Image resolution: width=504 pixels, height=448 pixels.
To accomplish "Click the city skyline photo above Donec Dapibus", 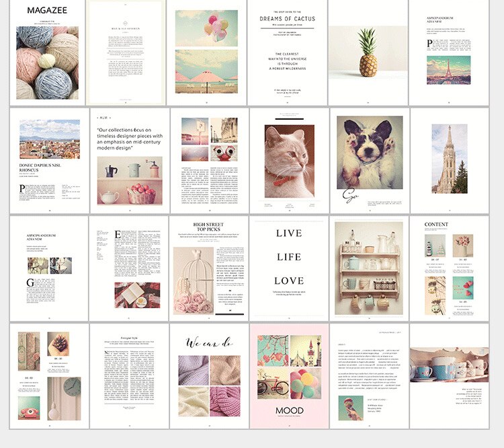I will pyautogui.click(x=50, y=139).
